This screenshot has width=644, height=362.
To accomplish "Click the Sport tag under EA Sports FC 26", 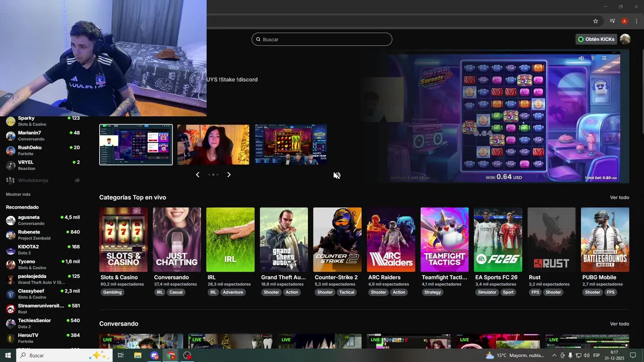I will 508,292.
